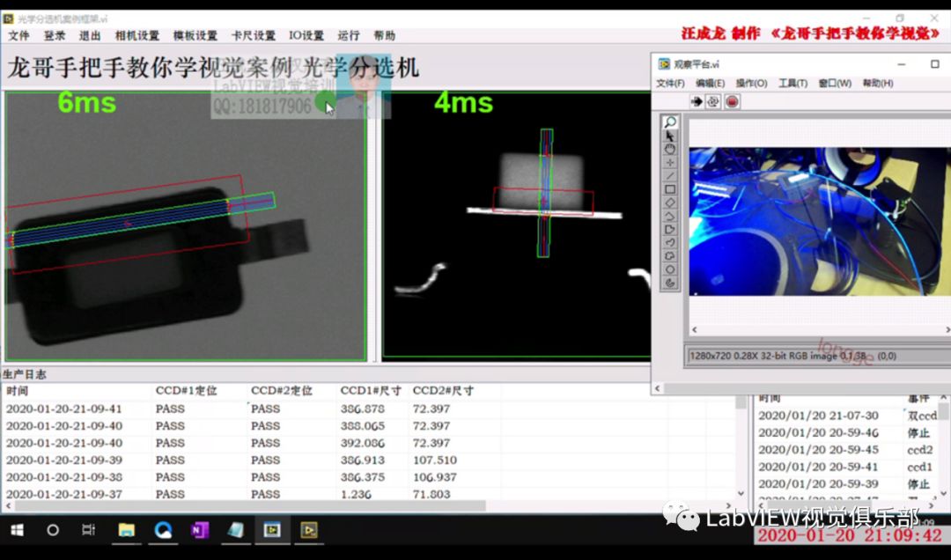The height and width of the screenshot is (560, 951).
Task: Select the Polygon ROI tool
Action: coord(669,229)
